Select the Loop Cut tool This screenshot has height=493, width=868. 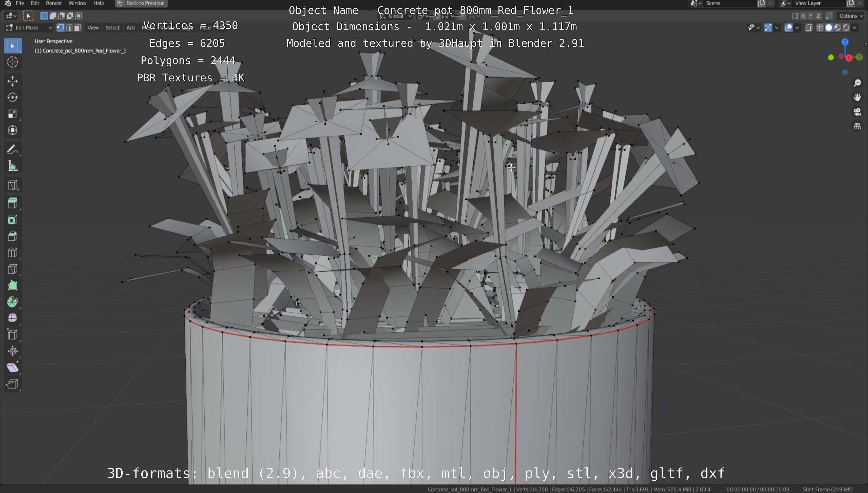point(13,253)
